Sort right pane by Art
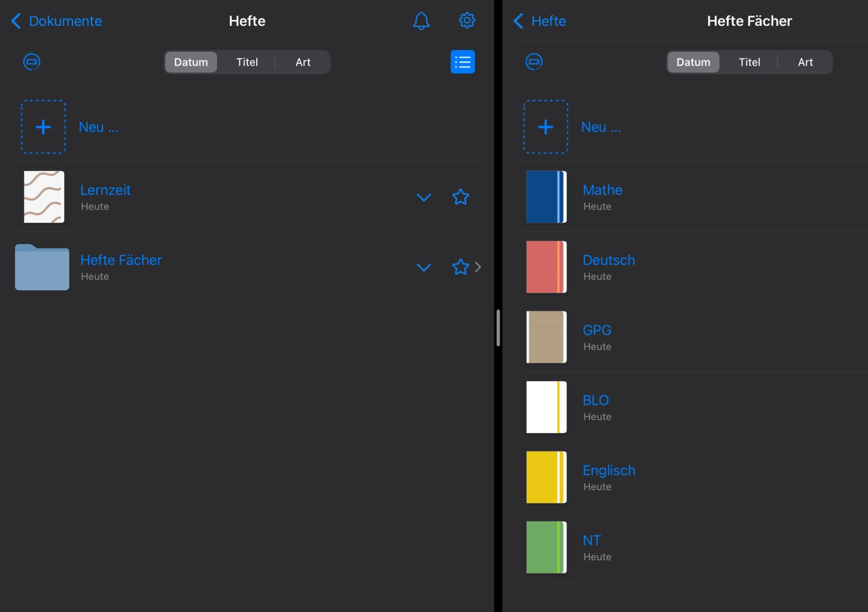868x612 pixels. pyautogui.click(x=805, y=62)
